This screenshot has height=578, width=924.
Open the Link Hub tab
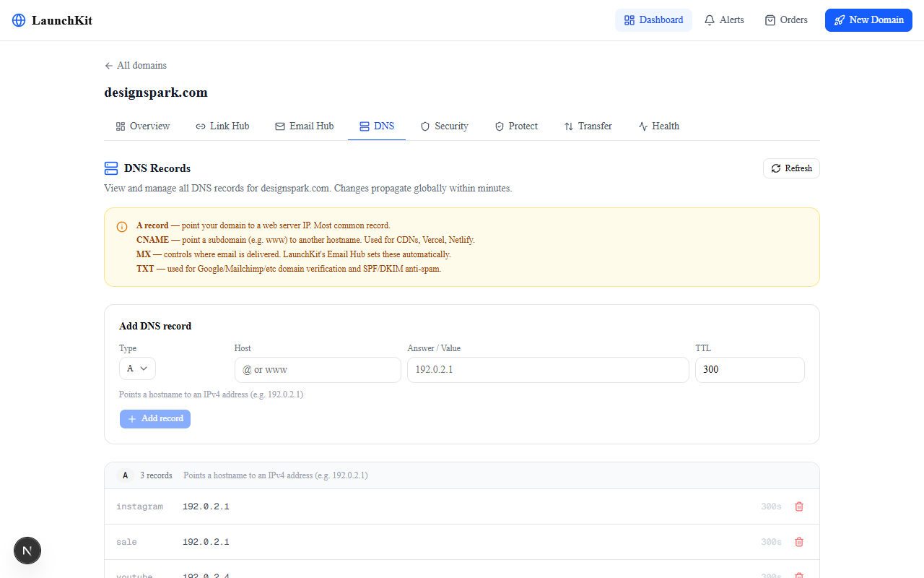tap(222, 126)
